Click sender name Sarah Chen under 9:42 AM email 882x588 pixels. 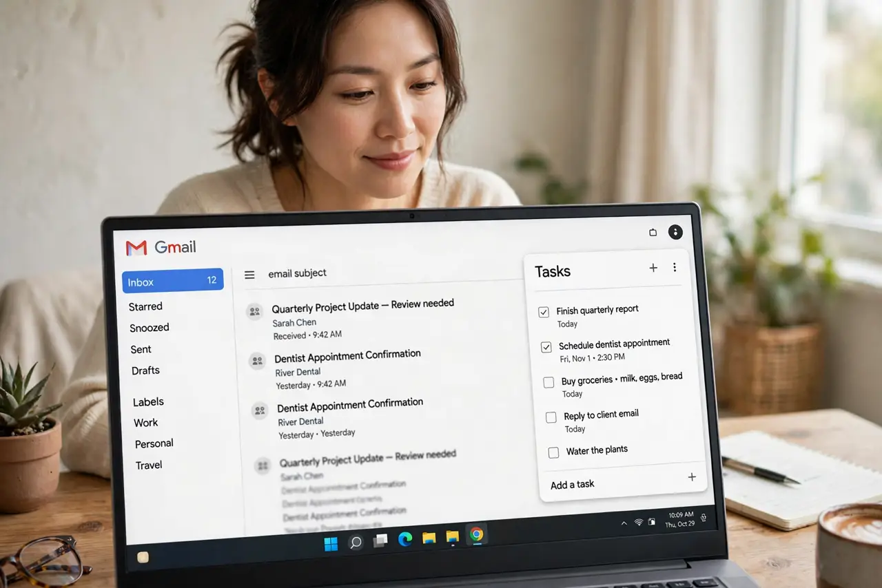click(x=294, y=323)
